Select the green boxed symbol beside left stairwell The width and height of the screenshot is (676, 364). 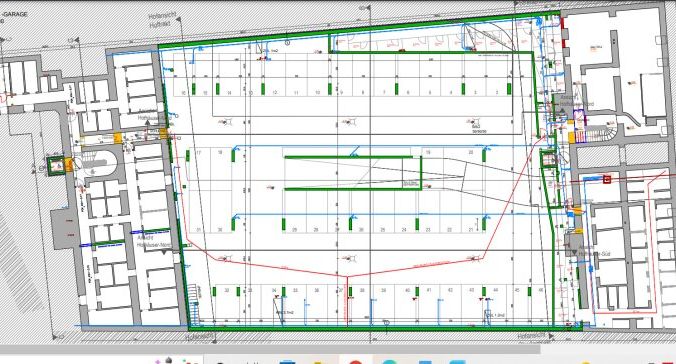tap(55, 165)
